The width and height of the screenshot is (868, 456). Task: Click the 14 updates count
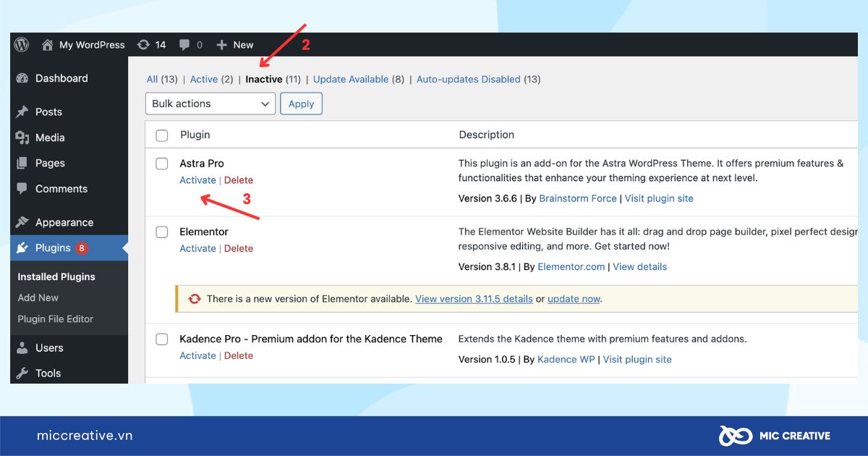[x=161, y=45]
